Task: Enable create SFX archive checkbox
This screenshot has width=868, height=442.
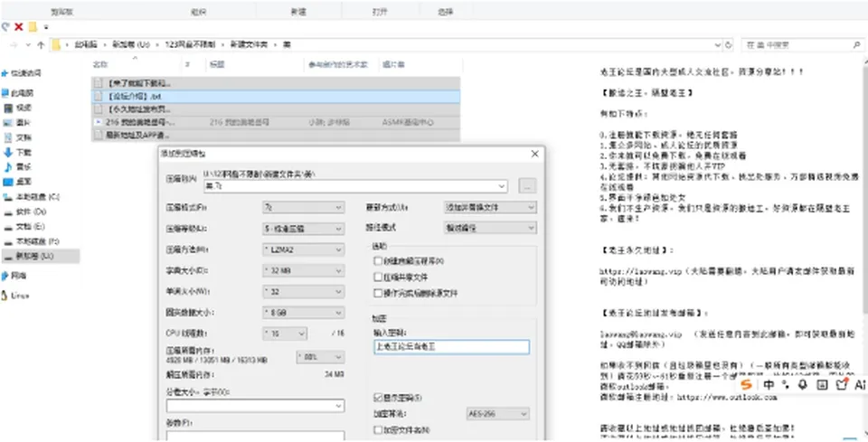Action: pyautogui.click(x=378, y=261)
